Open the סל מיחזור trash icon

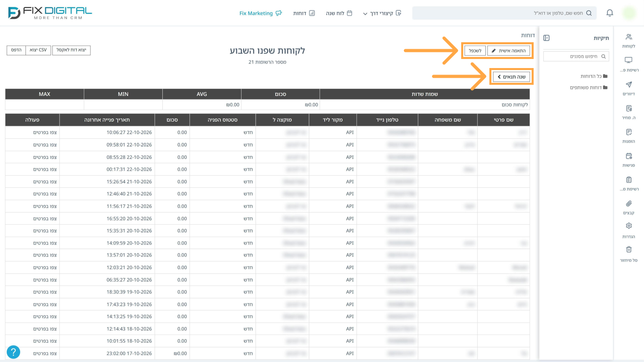629,254
